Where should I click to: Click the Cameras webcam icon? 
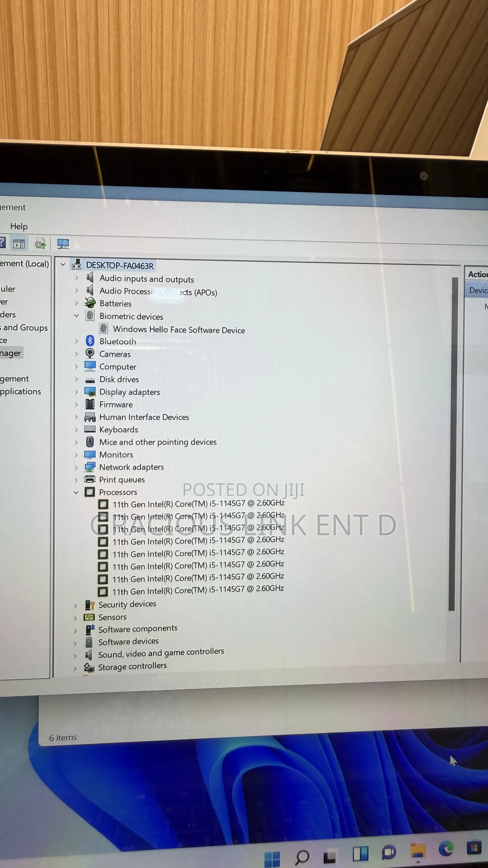pos(90,354)
